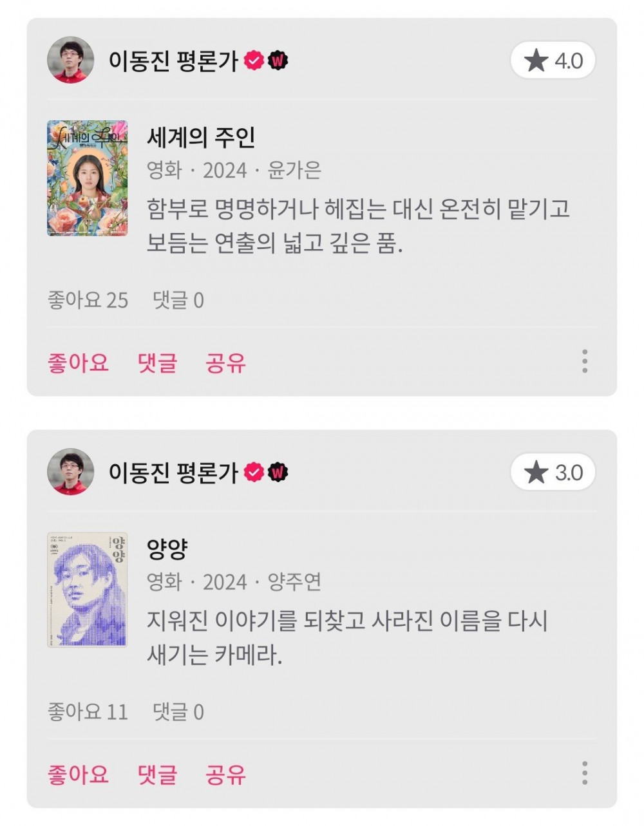Click the 4.0 star rating badge

pyautogui.click(x=553, y=61)
